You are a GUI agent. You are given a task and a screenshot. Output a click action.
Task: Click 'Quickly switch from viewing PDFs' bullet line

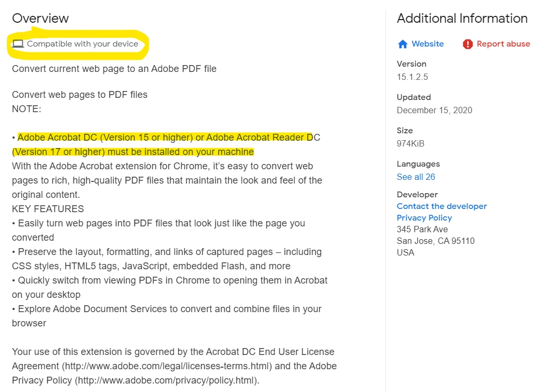(169, 288)
